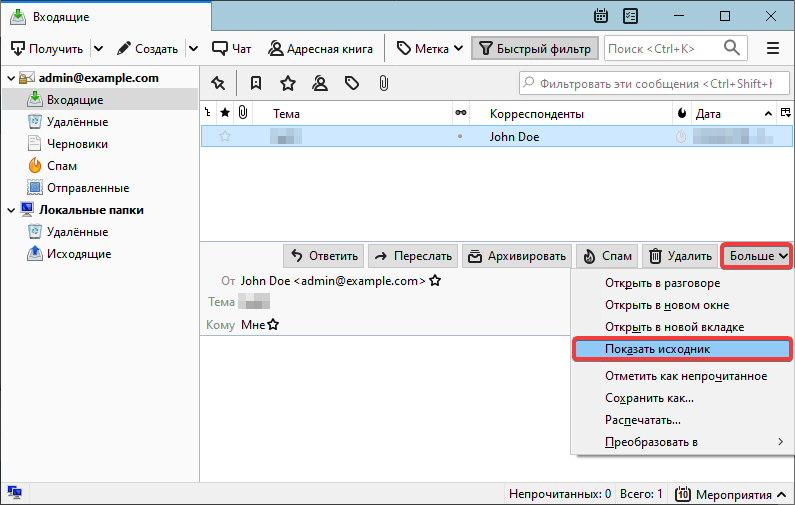The image size is (795, 505).
Task: Click the unread filter icon in quick filter bar
Action: (x=256, y=83)
